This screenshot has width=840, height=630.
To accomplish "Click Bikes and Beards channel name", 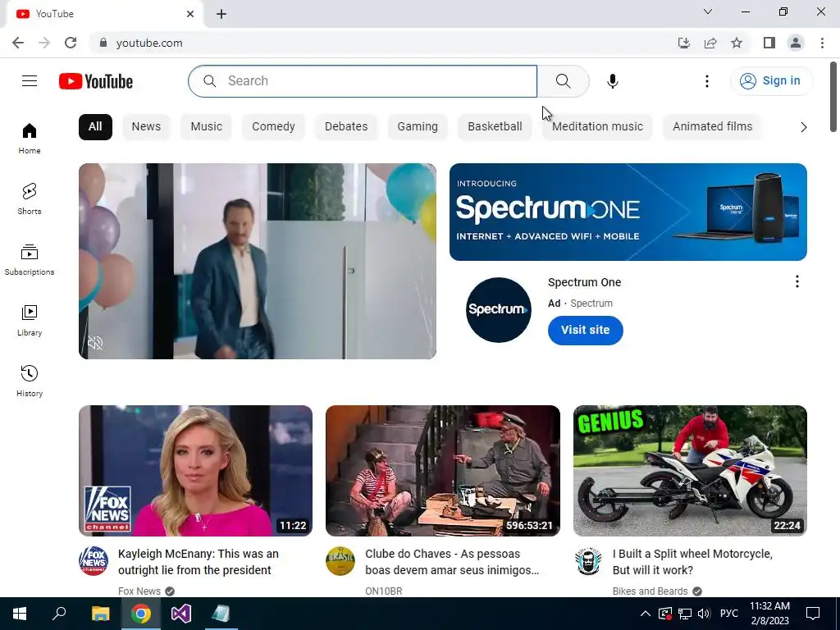I will point(650,591).
